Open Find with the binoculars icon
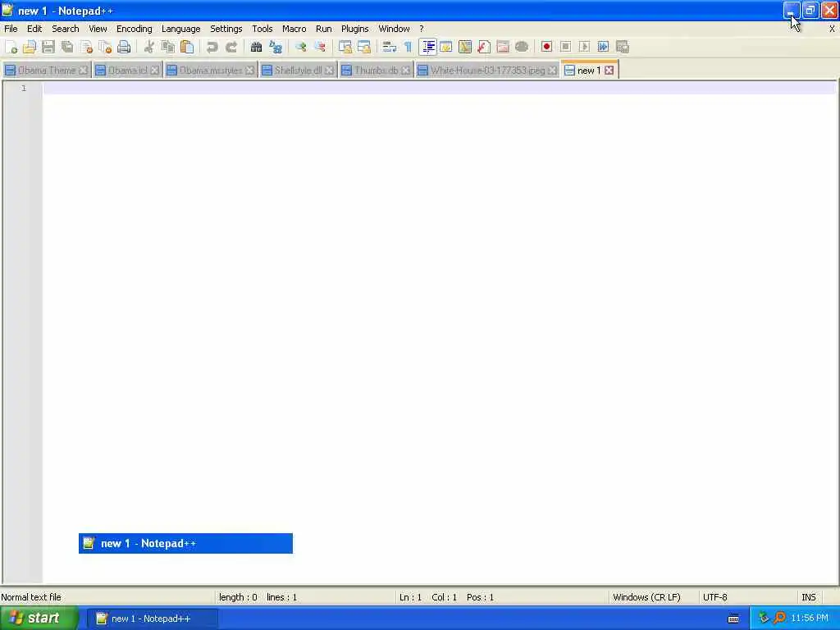Screen dimensions: 840x630 256,47
